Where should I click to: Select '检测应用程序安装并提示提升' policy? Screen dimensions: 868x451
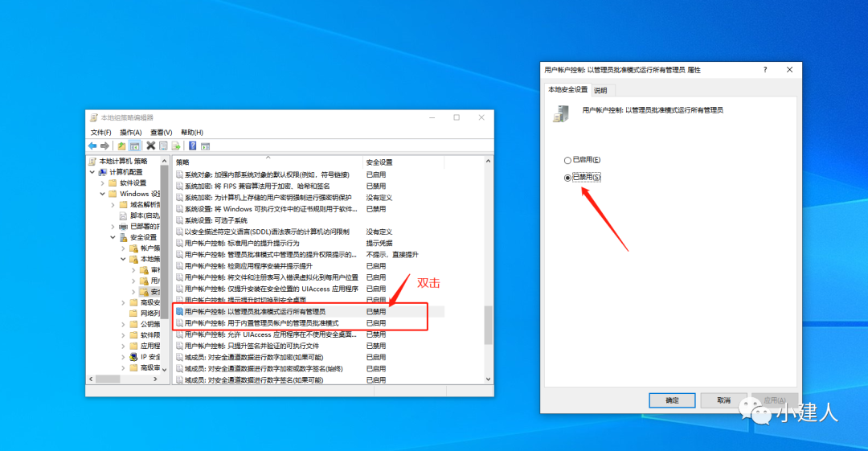pyautogui.click(x=248, y=266)
